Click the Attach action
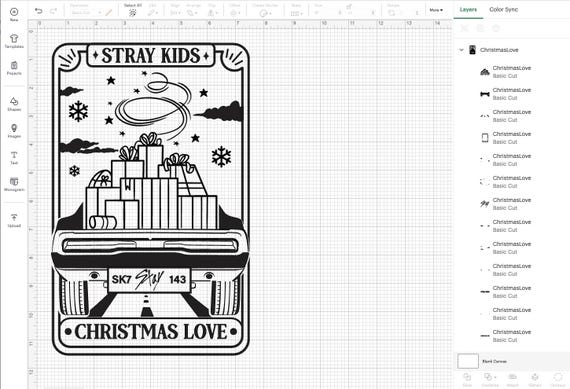 [x=512, y=380]
